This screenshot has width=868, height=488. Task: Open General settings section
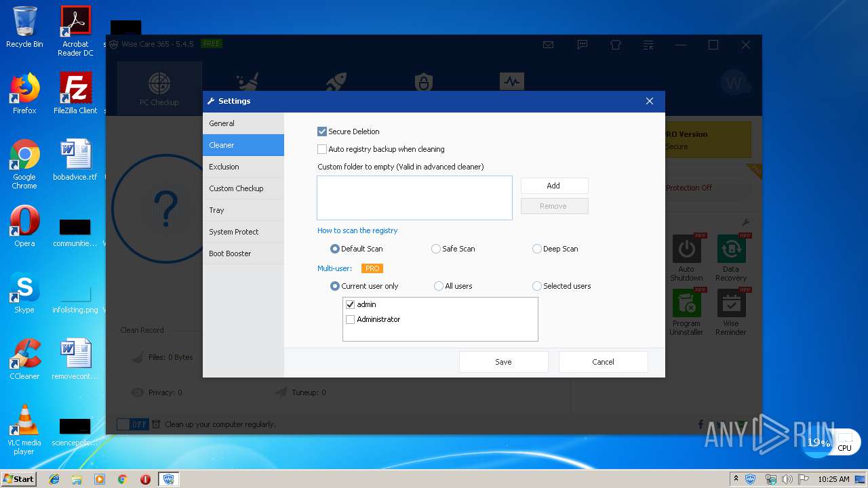pos(243,123)
